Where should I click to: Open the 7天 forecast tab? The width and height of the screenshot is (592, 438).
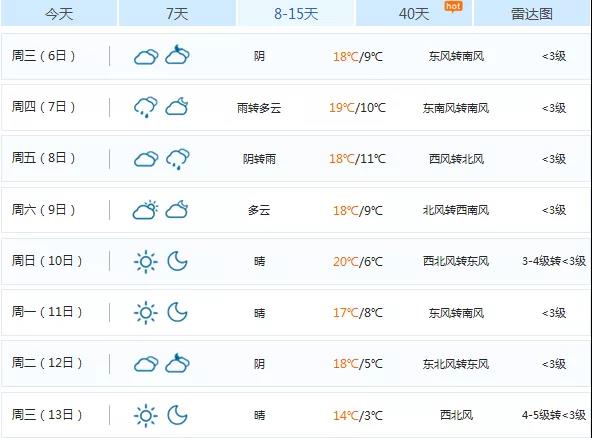pos(177,13)
